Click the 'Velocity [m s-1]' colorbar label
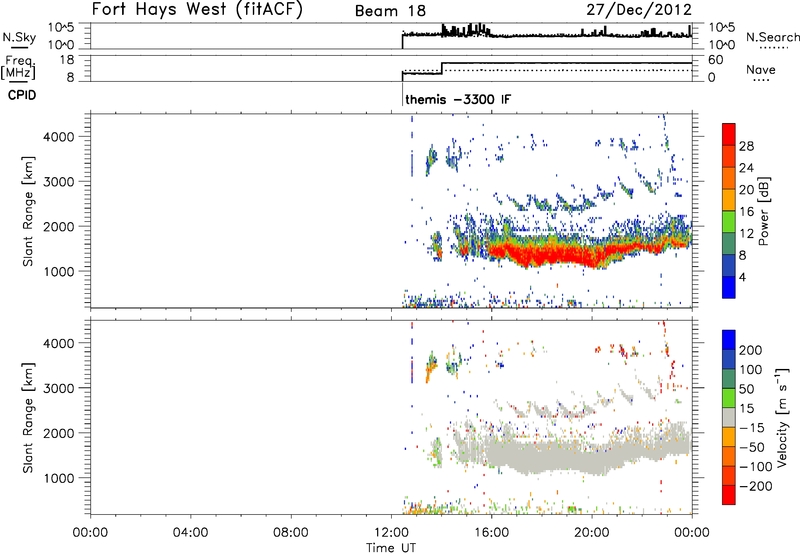 pos(782,417)
